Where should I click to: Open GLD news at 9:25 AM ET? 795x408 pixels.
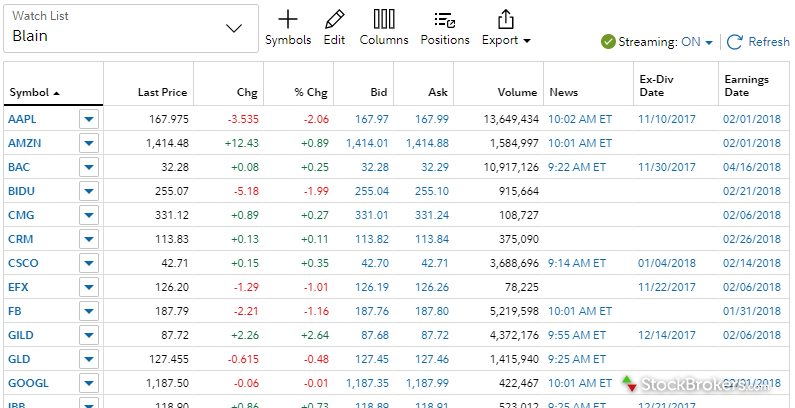tap(577, 359)
